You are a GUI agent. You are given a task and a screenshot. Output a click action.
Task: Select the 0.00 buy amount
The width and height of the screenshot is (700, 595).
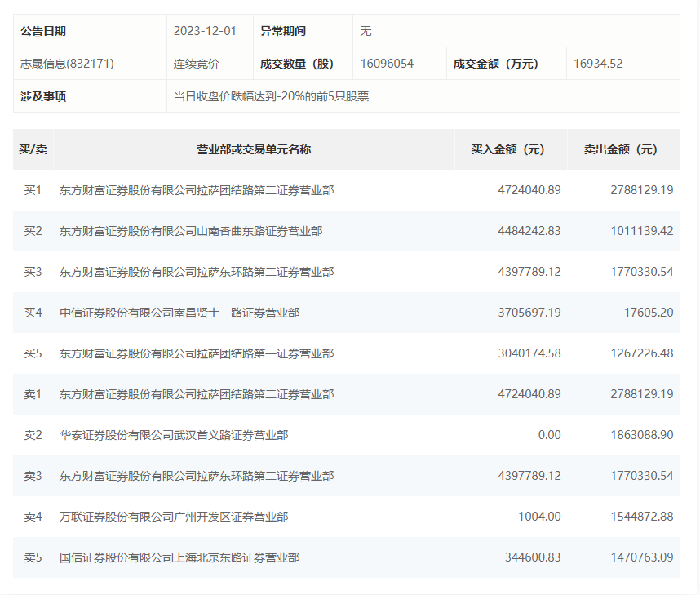(x=550, y=435)
